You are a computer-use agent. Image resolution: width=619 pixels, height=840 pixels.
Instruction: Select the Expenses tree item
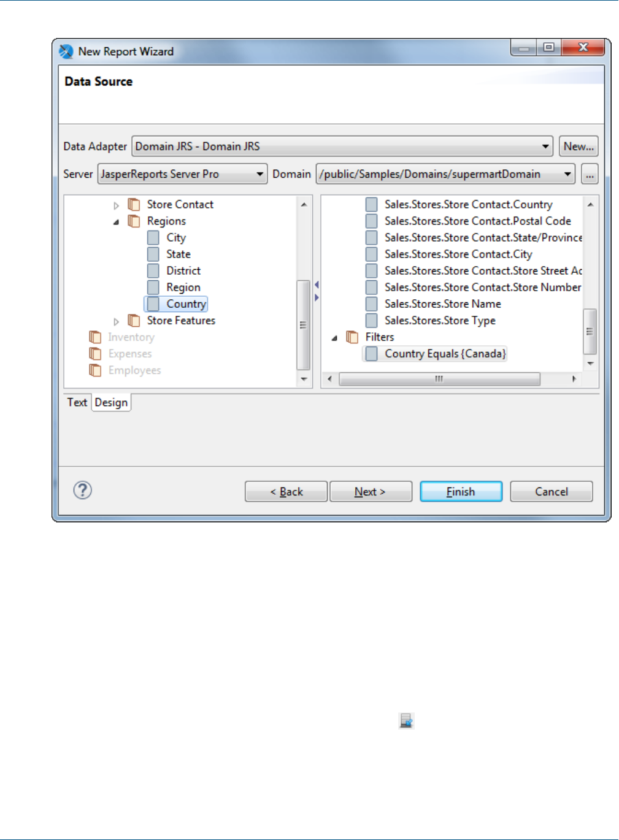click(130, 353)
